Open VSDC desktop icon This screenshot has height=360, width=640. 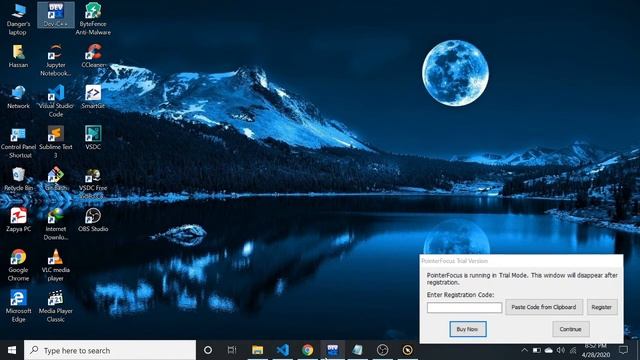click(x=93, y=138)
